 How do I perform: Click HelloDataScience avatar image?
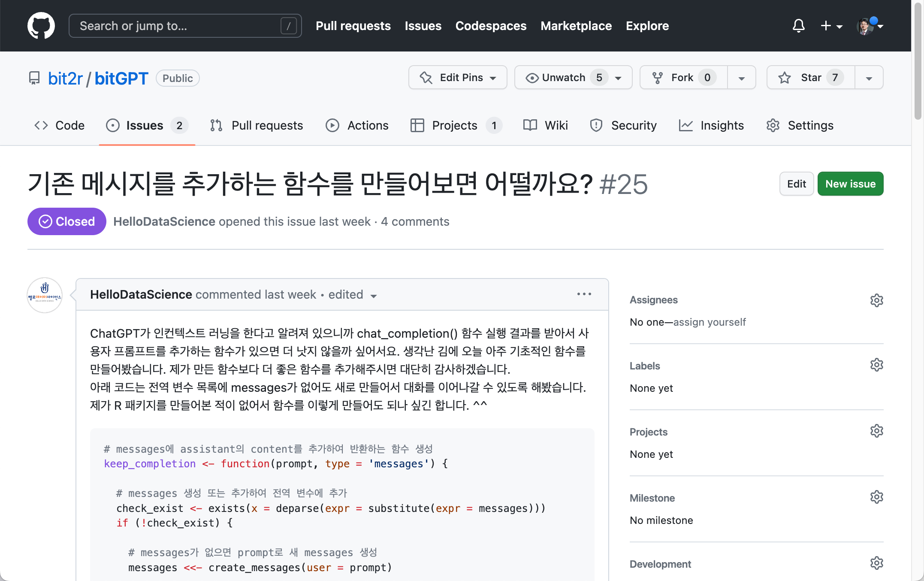point(45,295)
